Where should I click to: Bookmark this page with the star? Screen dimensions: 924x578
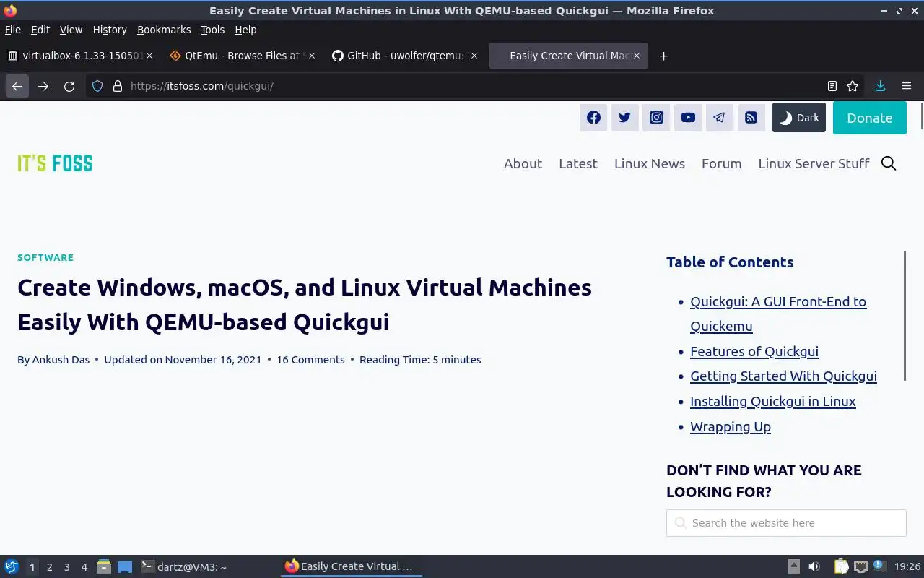point(853,86)
